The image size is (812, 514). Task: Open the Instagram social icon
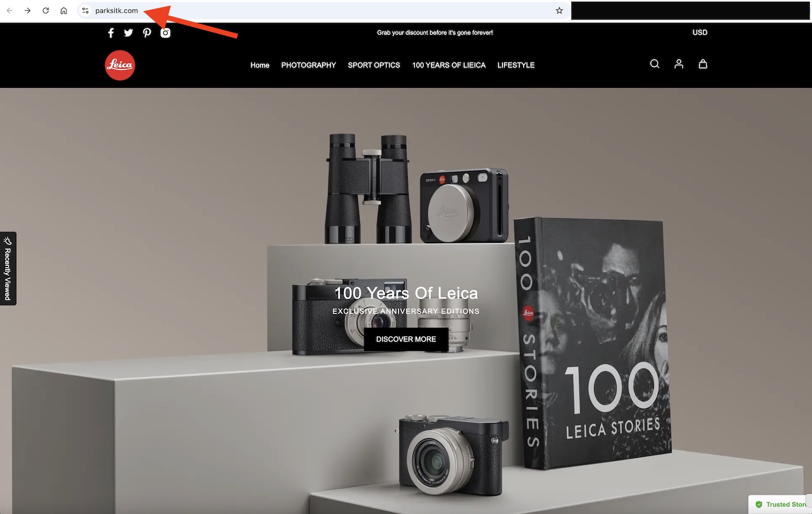coord(165,33)
